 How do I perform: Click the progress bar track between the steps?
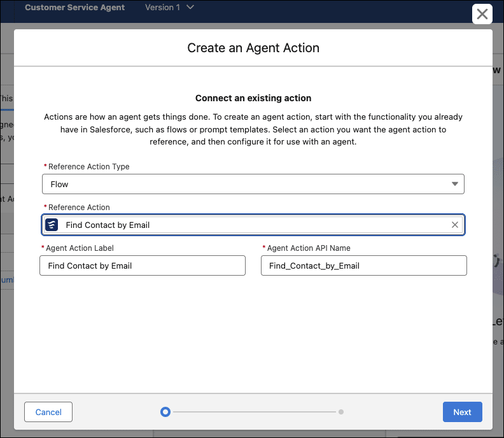[x=253, y=412]
